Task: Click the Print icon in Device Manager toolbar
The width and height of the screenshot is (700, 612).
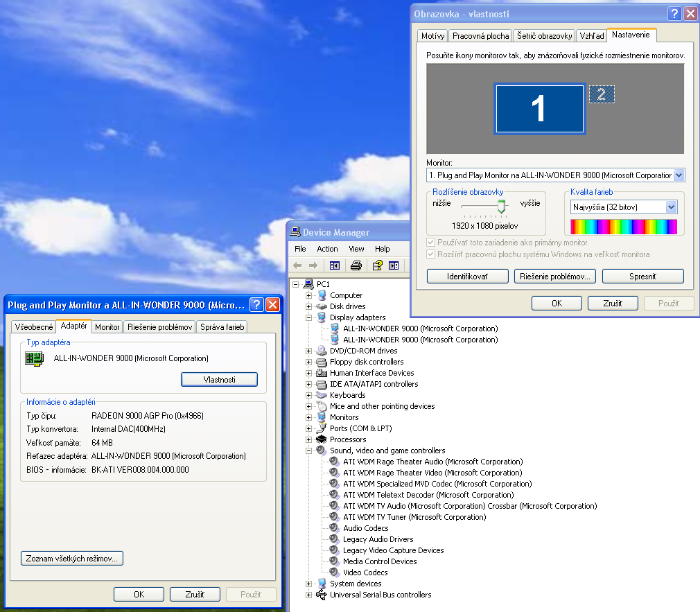Action: [x=356, y=265]
